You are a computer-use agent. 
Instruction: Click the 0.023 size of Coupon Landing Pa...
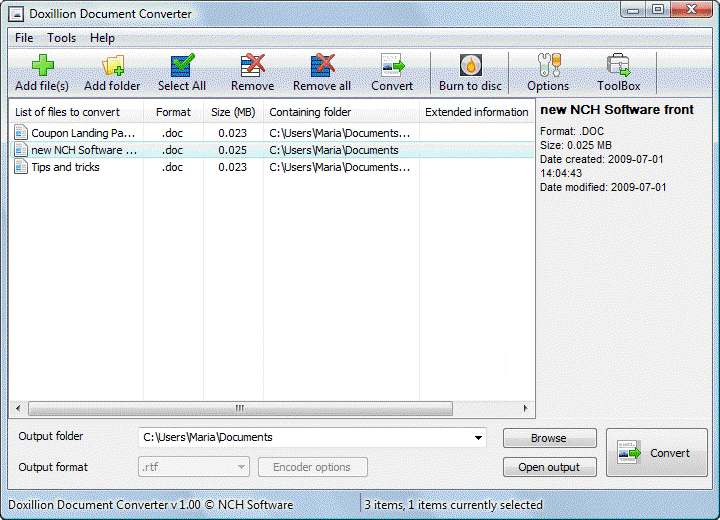tap(232, 133)
